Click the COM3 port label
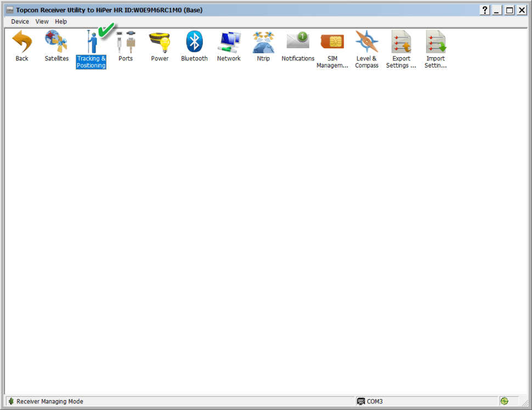Screen dimensions: 532x410 375,402
